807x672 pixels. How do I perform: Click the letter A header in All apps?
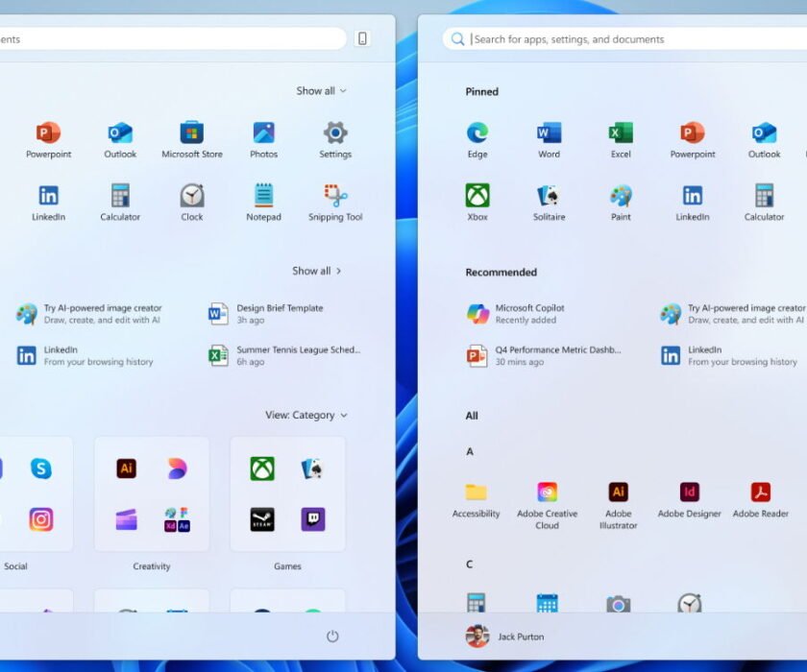click(x=470, y=451)
